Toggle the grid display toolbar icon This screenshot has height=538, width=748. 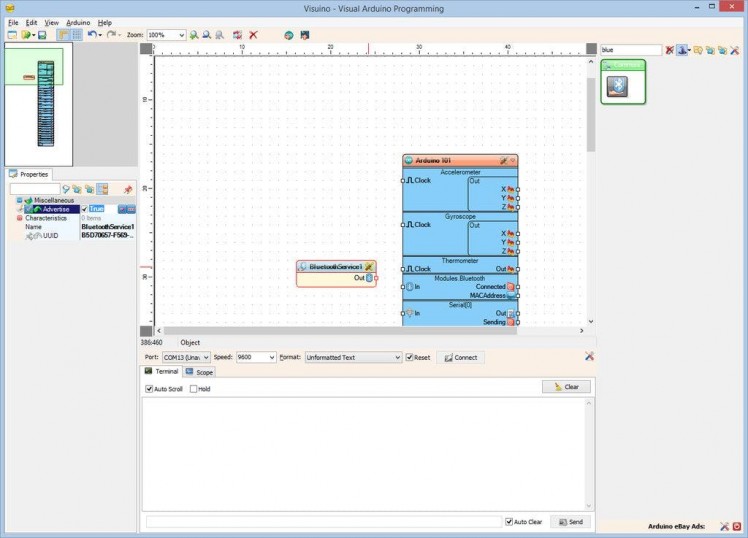click(x=76, y=35)
